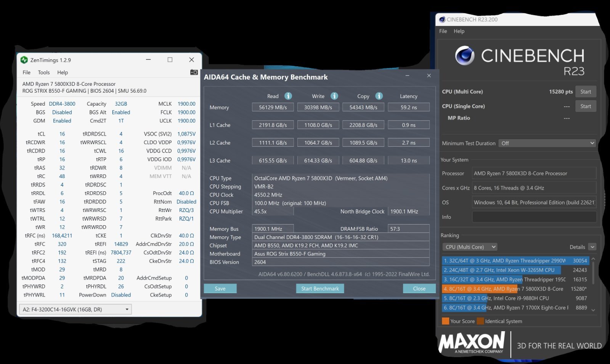610x364 pixels.
Task: Select ranking entry Intel Xeon W-3265M
Action: [515, 270]
